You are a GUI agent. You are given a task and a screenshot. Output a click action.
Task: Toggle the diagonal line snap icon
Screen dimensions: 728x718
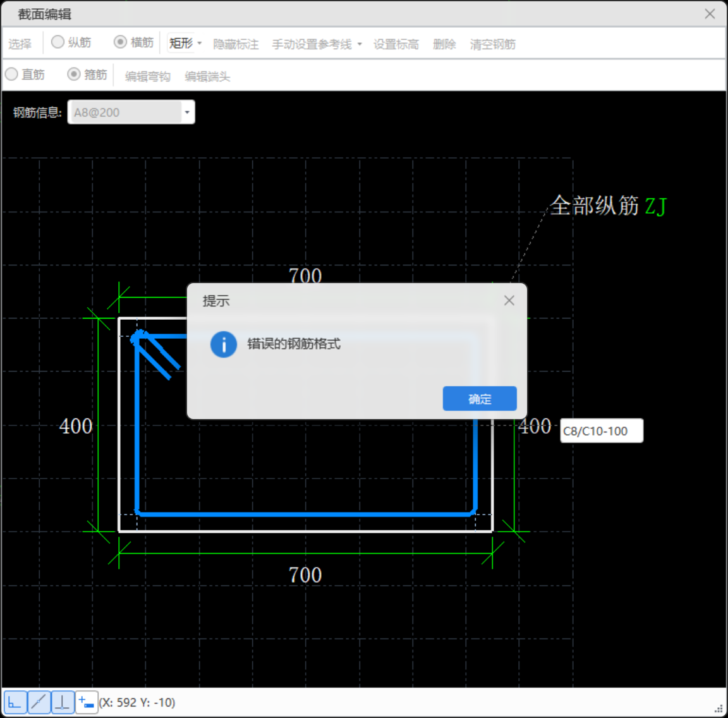tap(39, 702)
